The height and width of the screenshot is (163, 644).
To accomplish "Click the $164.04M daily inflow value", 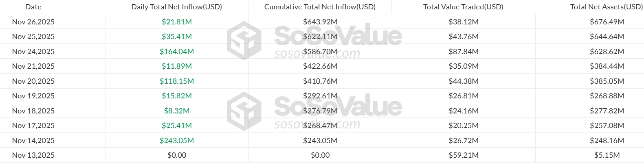I will 177,52.
